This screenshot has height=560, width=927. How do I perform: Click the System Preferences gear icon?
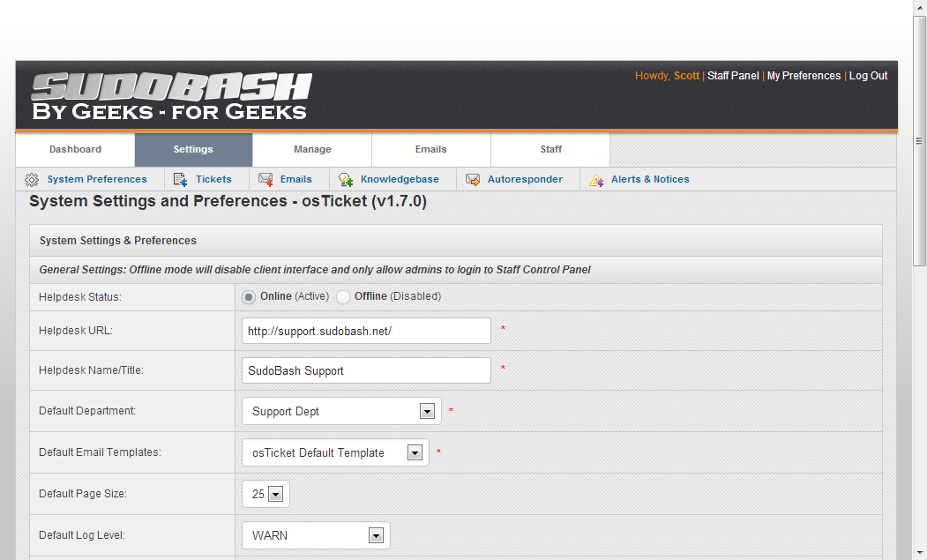(x=32, y=180)
